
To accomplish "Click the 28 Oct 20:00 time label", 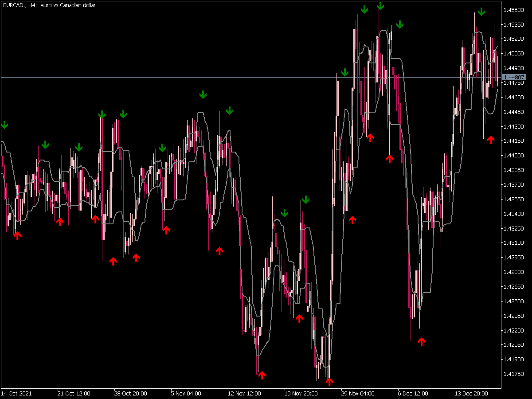I will tap(130, 393).
